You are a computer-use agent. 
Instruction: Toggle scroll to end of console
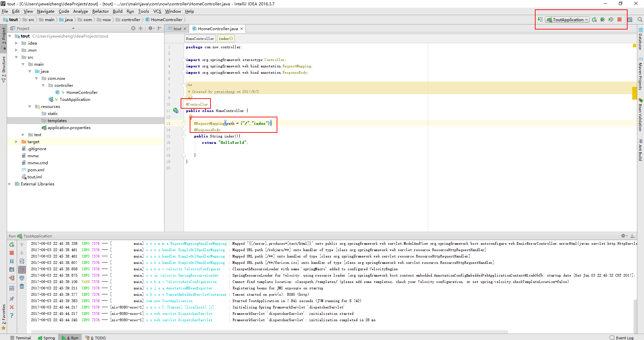click(22, 270)
